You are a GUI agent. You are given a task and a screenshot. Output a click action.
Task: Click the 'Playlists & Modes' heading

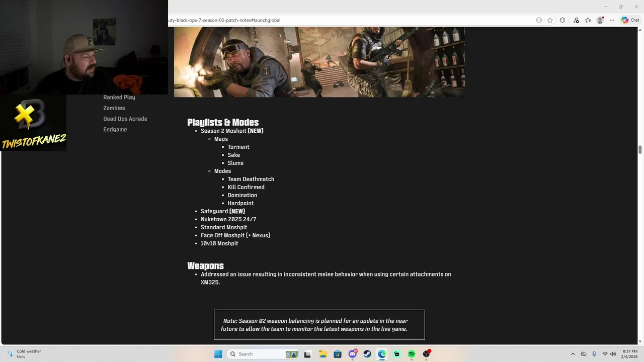(x=223, y=122)
